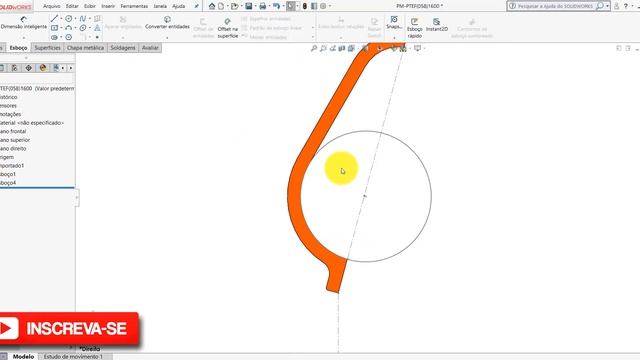Switch to the Avaliar tab
This screenshot has height=360, width=640.
(x=150, y=48)
